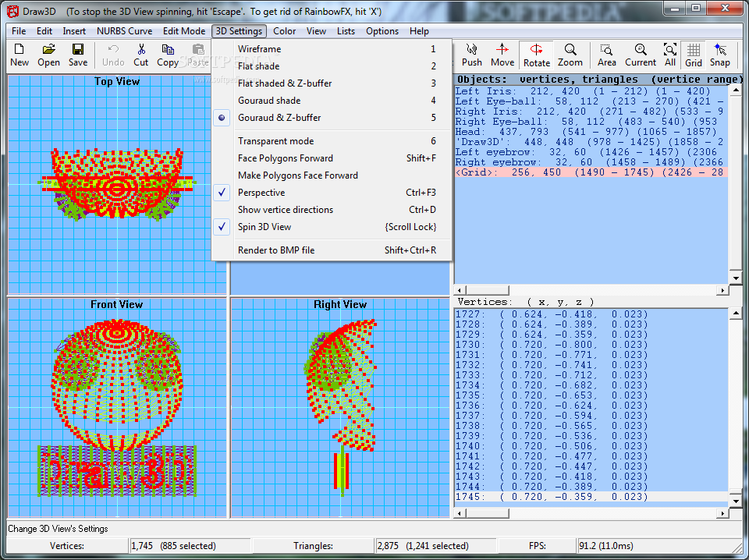749x560 pixels.
Task: Select the Right Iris object row
Action: [591, 112]
